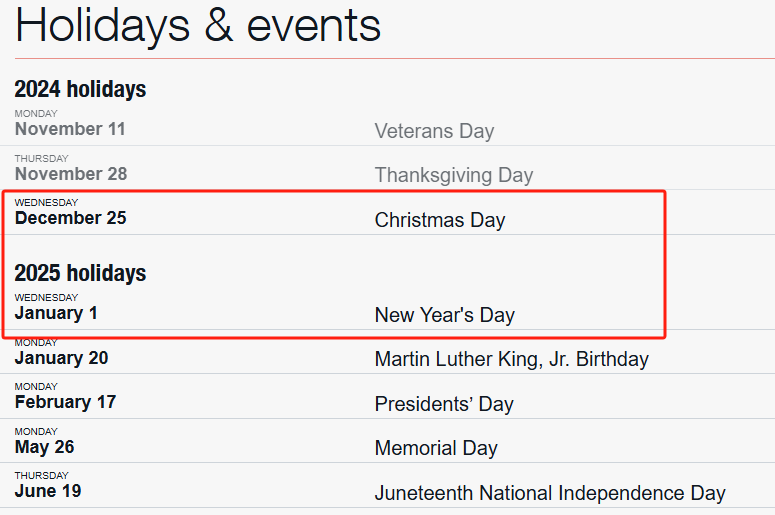Select the 2024 holidays section heading
The height and width of the screenshot is (515, 775).
pos(80,89)
